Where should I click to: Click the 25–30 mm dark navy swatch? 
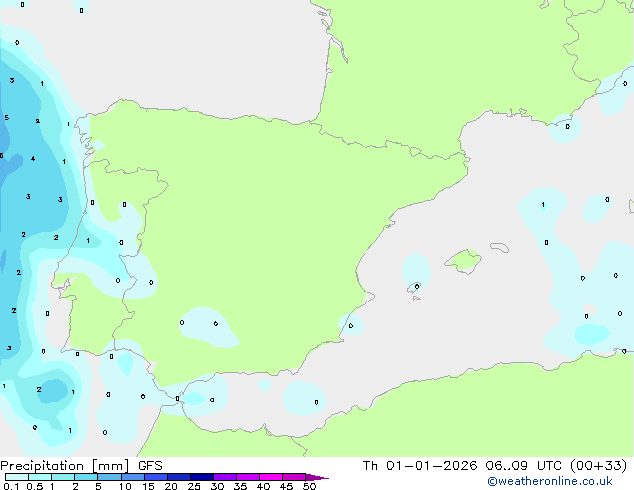coord(202,477)
